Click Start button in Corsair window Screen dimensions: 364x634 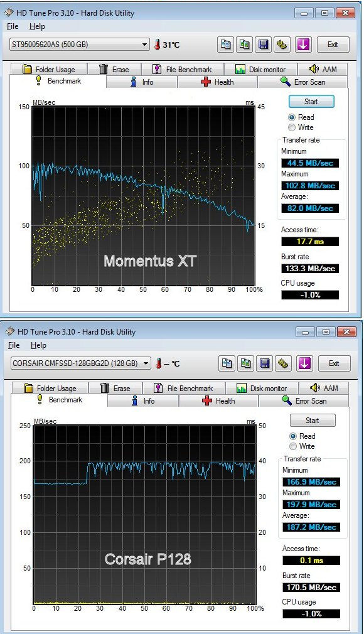coord(313,421)
